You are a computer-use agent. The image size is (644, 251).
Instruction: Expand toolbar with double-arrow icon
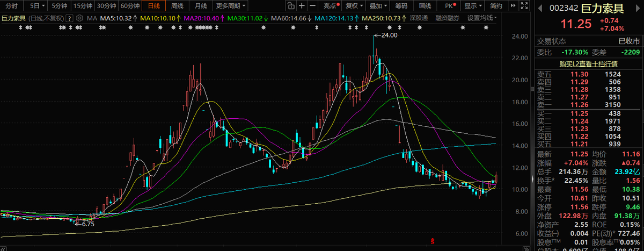(x=513, y=6)
